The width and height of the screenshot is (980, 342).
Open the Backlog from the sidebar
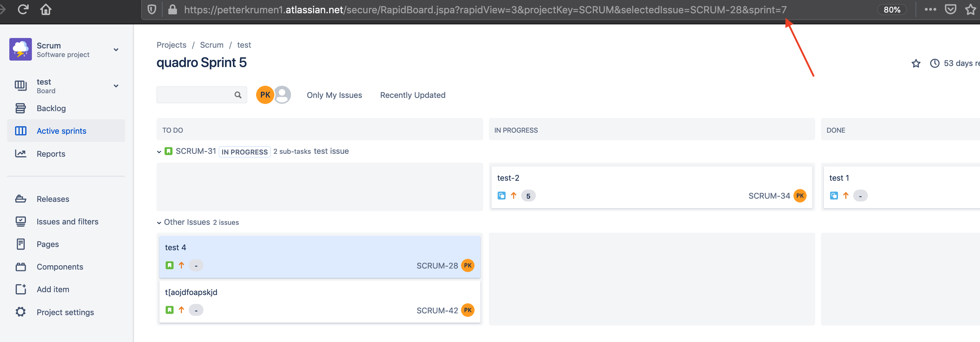tap(51, 108)
